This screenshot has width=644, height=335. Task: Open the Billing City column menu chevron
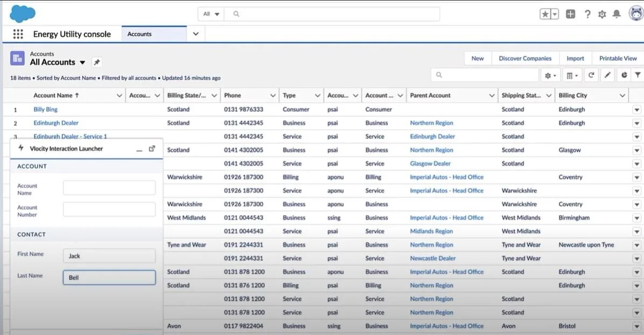pyautogui.click(x=622, y=96)
